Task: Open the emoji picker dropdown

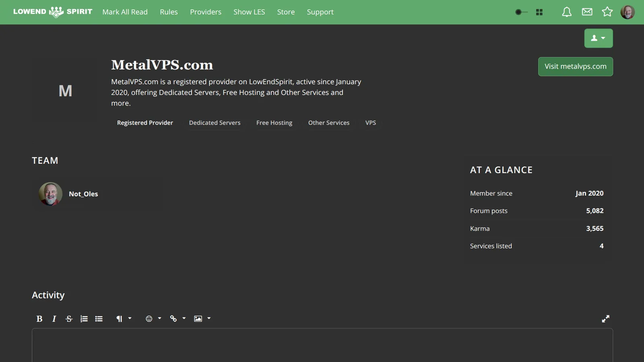Action: (153, 319)
